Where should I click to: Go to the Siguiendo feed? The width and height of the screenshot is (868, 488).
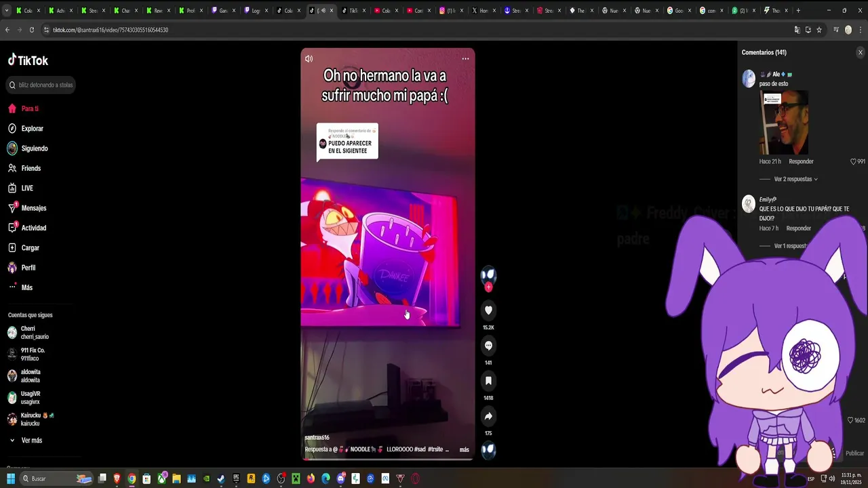pyautogui.click(x=28, y=148)
